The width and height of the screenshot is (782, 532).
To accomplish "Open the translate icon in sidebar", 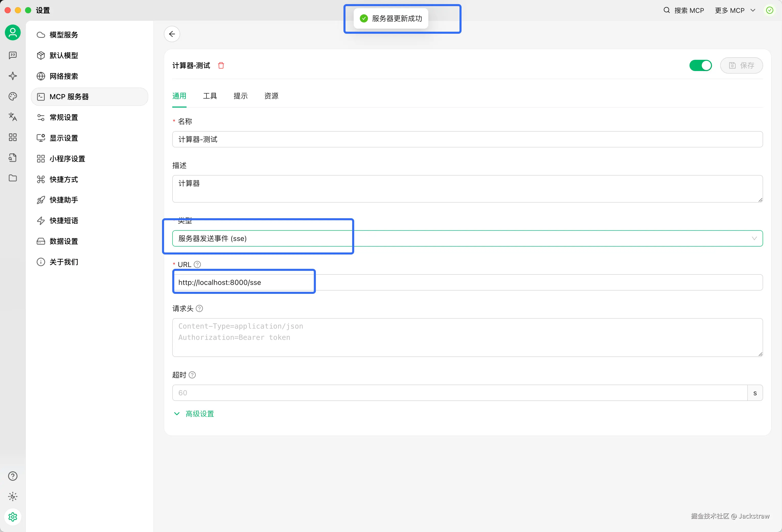I will point(13,117).
